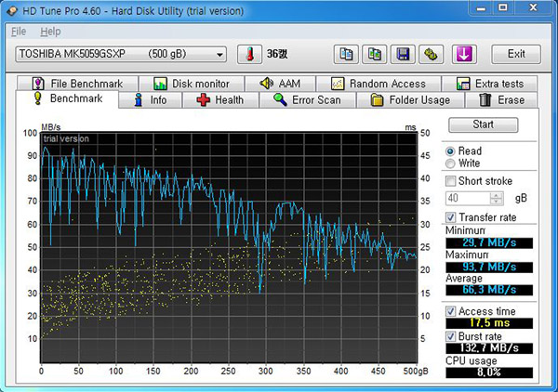558x392 pixels.
Task: Click the Exit button
Action: tap(516, 55)
